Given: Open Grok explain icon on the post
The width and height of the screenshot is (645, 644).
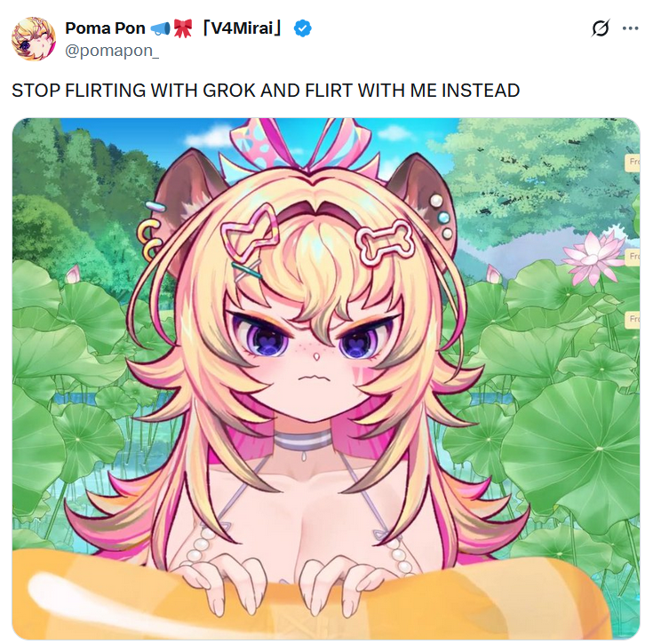Looking at the screenshot, I should click(x=601, y=28).
